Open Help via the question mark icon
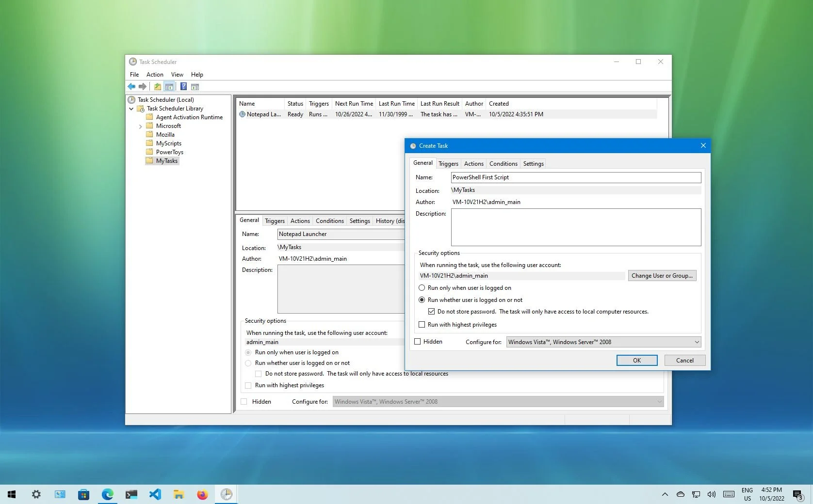Image resolution: width=813 pixels, height=504 pixels. click(x=183, y=87)
